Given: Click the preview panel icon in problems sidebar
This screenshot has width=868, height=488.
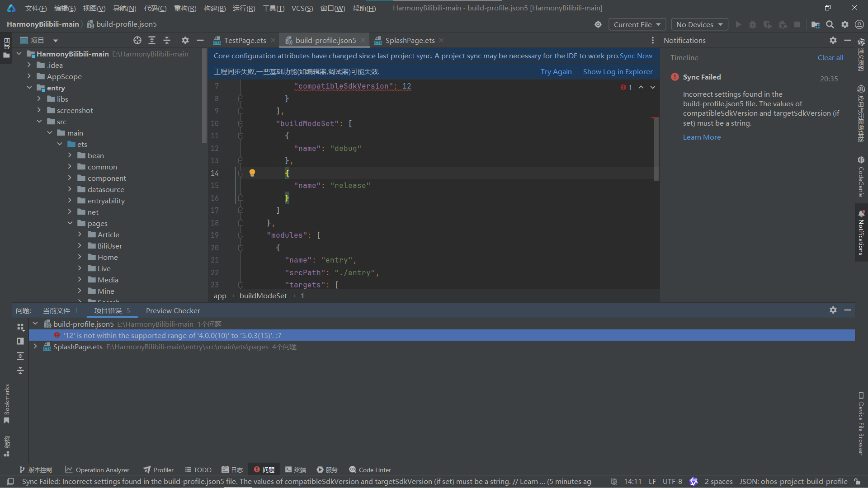Looking at the screenshot, I should (20, 341).
